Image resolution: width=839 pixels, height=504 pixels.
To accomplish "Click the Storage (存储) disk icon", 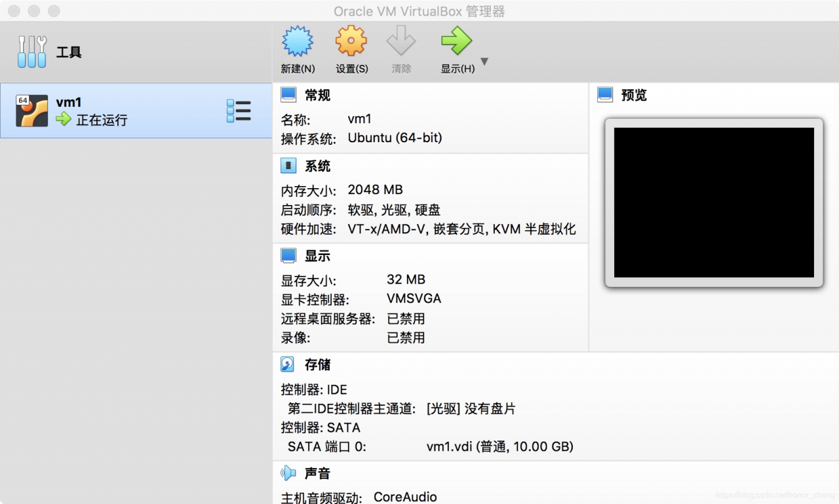I will tap(288, 364).
